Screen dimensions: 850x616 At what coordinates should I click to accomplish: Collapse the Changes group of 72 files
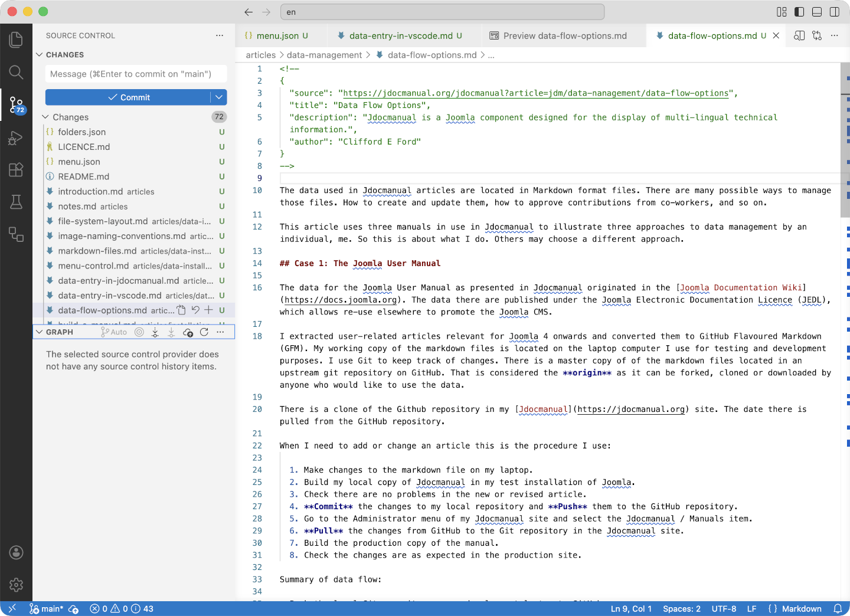(x=134, y=117)
